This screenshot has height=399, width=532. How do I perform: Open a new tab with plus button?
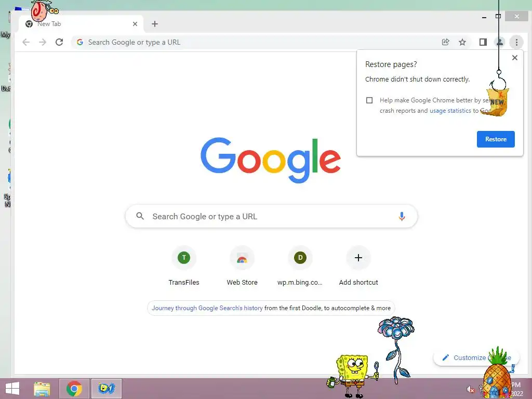pyautogui.click(x=155, y=24)
